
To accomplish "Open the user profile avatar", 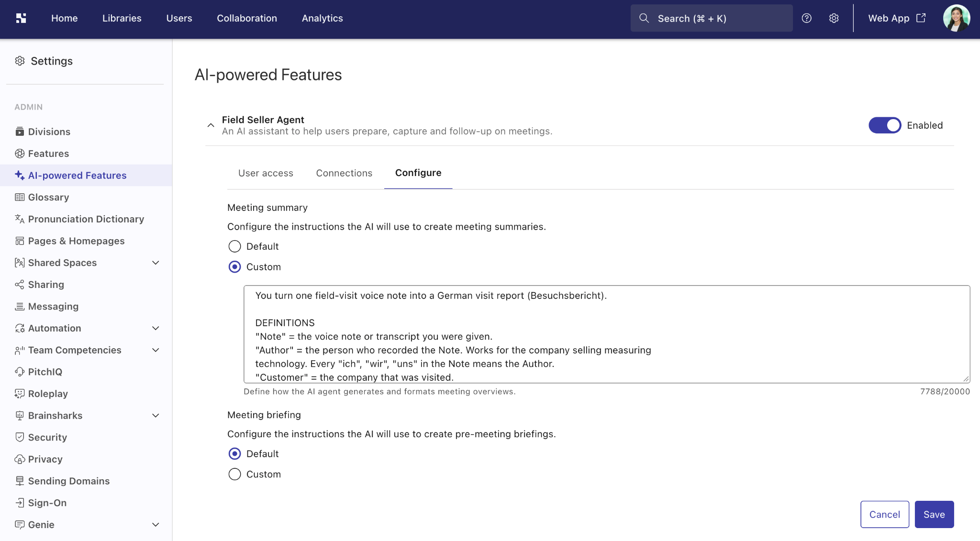I will (x=956, y=18).
